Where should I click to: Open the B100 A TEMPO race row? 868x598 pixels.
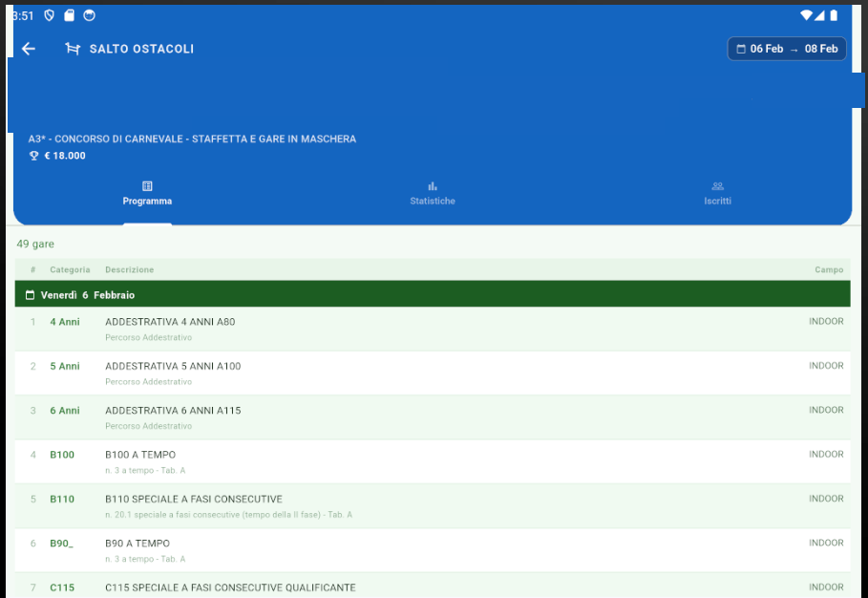[433, 461]
